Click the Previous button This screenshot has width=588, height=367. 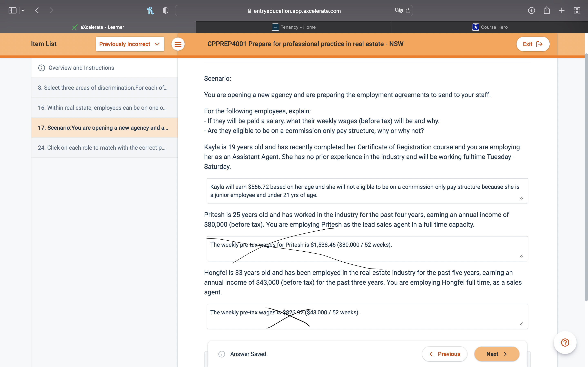(444, 354)
